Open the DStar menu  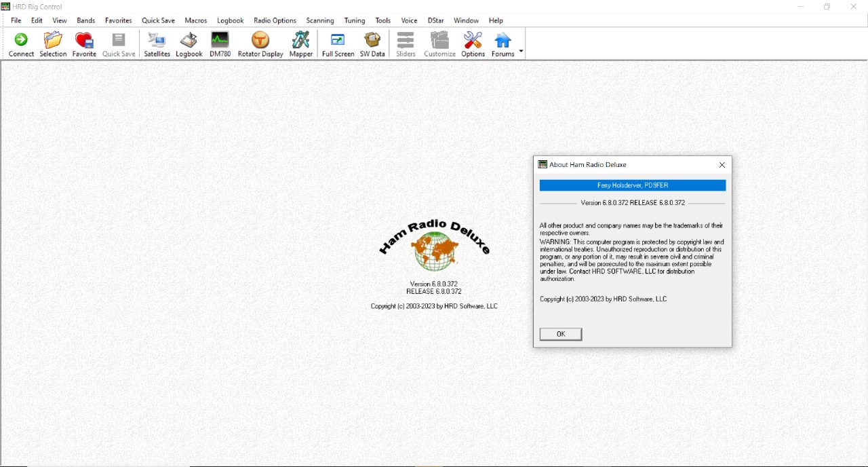(435, 20)
